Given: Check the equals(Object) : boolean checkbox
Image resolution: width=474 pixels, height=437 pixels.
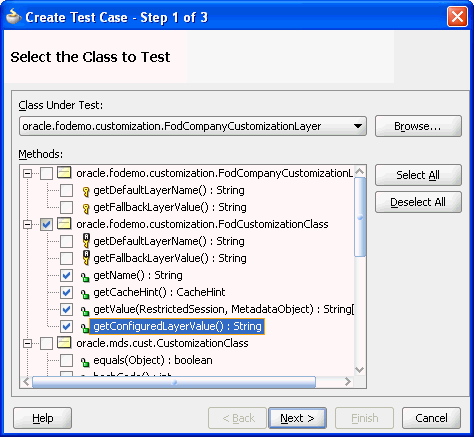Looking at the screenshot, I should (66, 360).
